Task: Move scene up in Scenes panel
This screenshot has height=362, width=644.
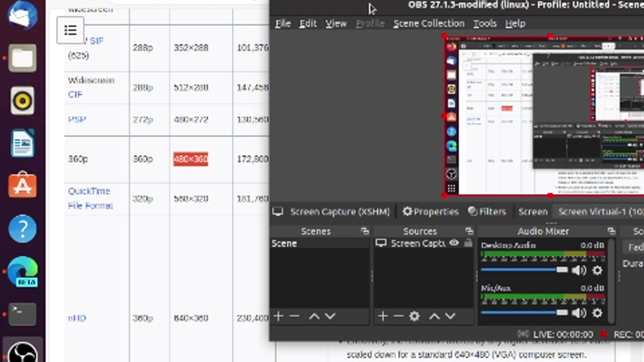Action: pyautogui.click(x=314, y=316)
